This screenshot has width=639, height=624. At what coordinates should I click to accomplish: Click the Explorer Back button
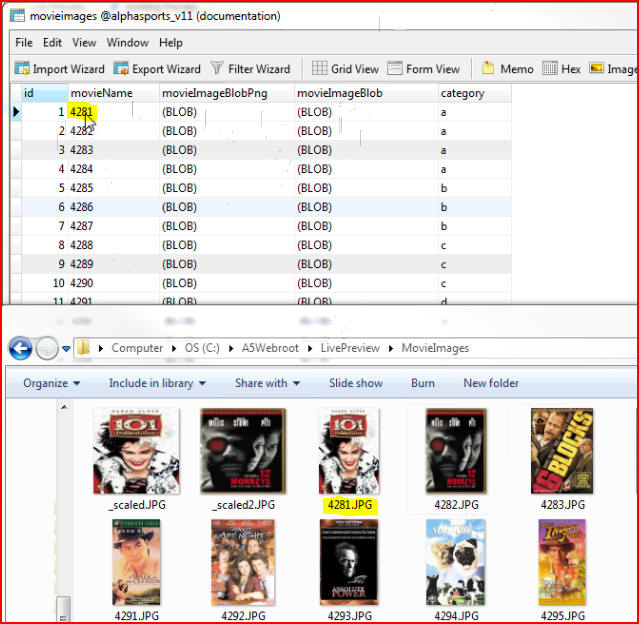pyautogui.click(x=20, y=349)
